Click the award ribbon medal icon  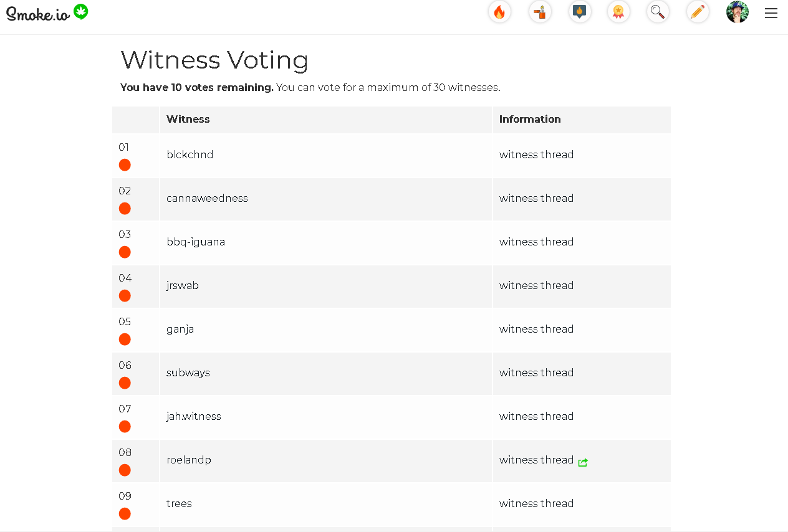click(618, 12)
